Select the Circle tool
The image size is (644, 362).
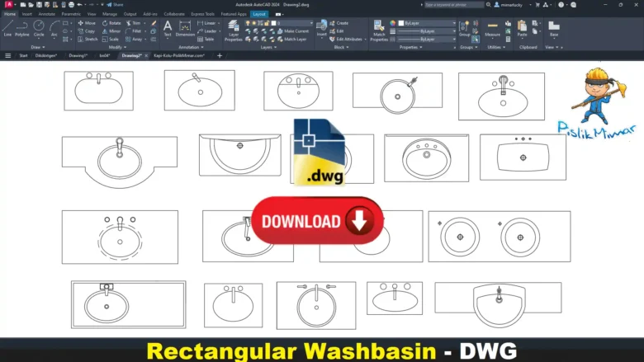(39, 28)
